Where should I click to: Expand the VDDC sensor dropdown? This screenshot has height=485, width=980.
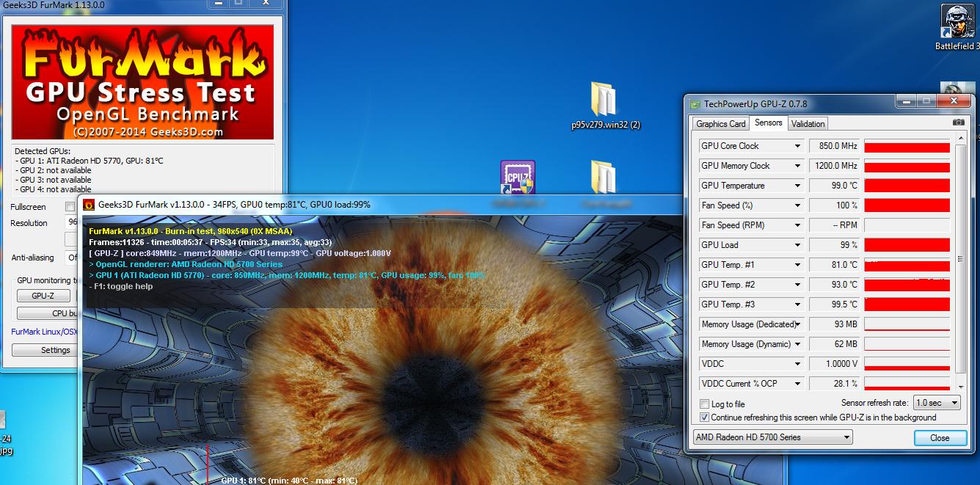click(797, 364)
